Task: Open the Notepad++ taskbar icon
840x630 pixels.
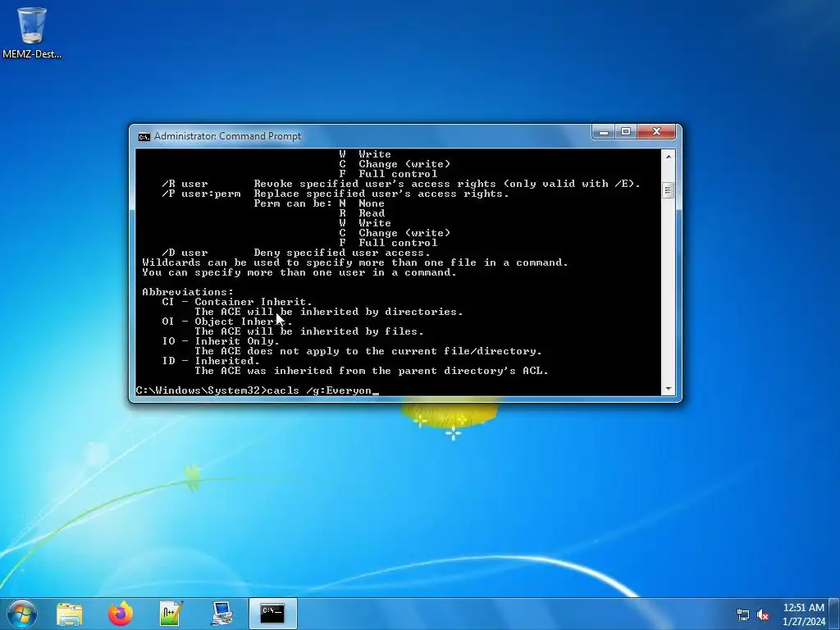Action: click(171, 614)
